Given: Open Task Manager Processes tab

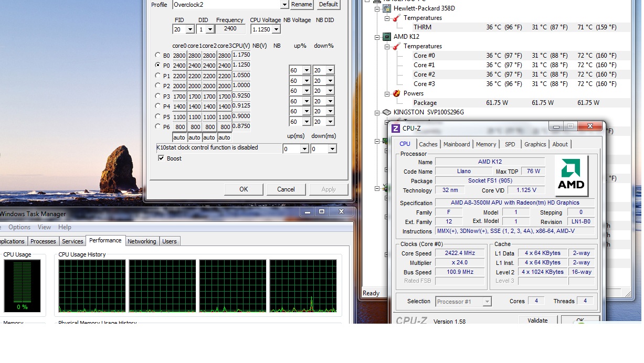Looking at the screenshot, I should point(43,241).
